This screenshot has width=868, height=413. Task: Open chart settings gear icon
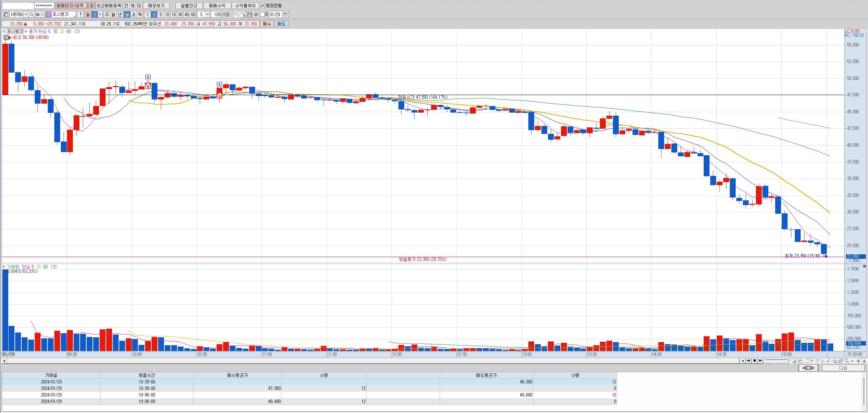pos(256,14)
